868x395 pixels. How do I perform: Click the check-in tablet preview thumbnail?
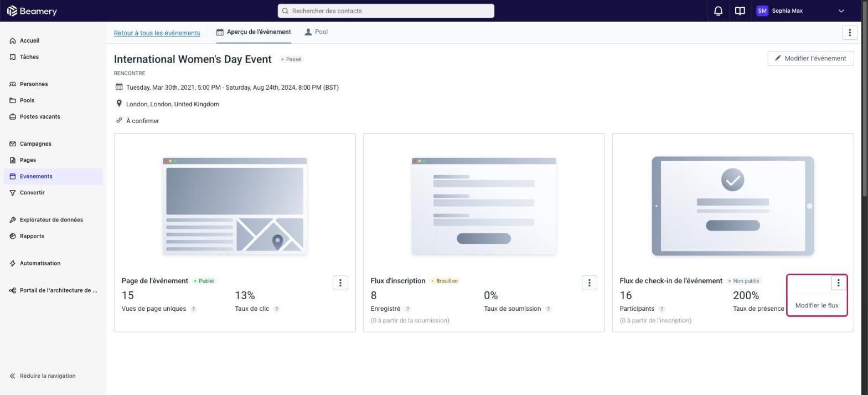coord(733,206)
